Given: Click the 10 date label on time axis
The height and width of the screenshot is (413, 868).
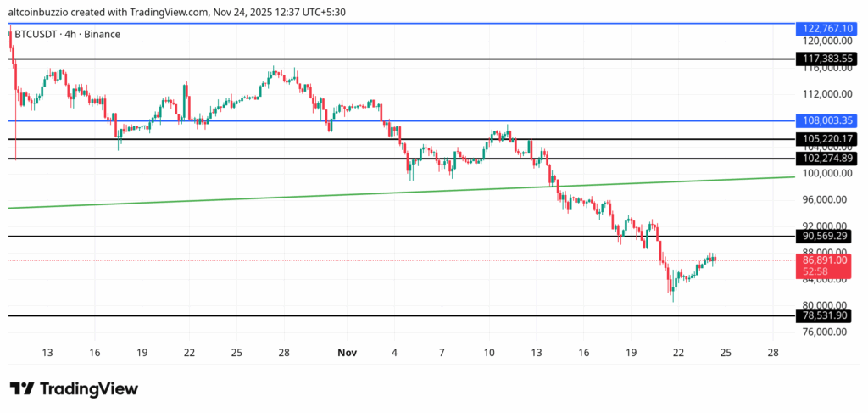Looking at the screenshot, I should 489,352.
